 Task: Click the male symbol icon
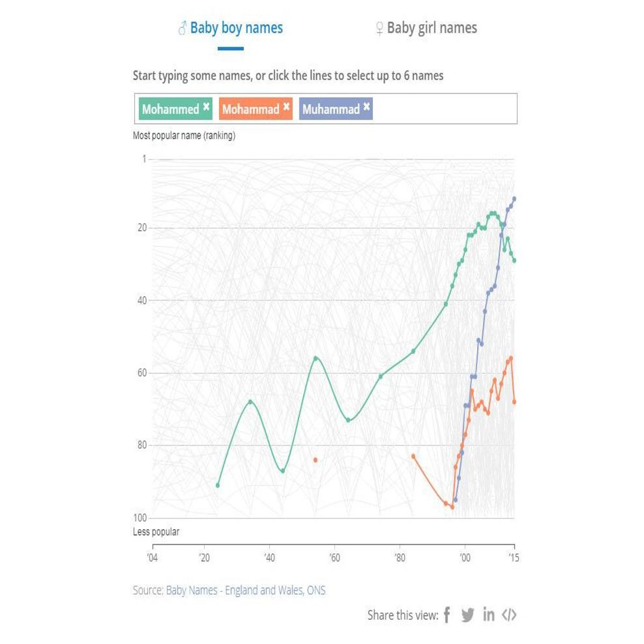(182, 28)
